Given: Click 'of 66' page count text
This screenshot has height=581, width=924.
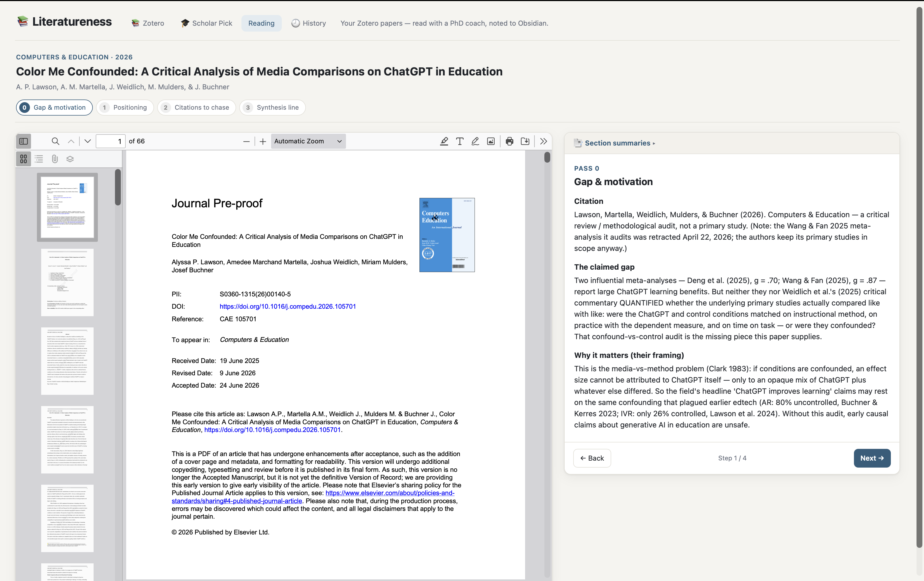Looking at the screenshot, I should (137, 141).
